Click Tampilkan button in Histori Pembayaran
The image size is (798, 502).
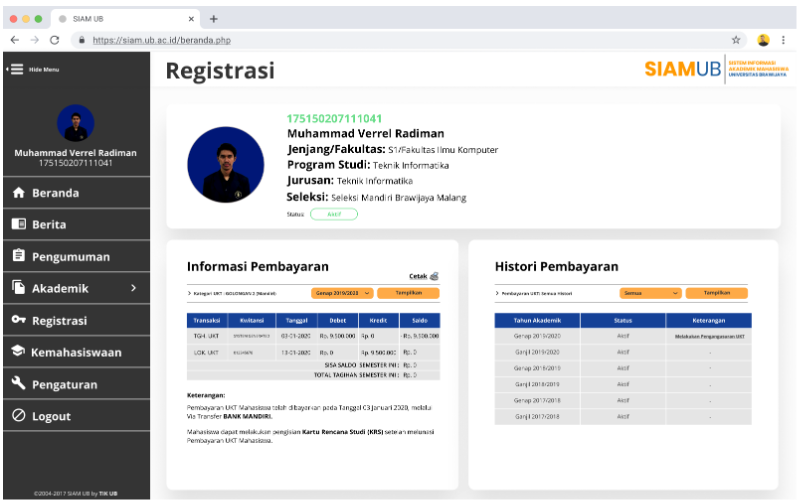[x=716, y=293]
